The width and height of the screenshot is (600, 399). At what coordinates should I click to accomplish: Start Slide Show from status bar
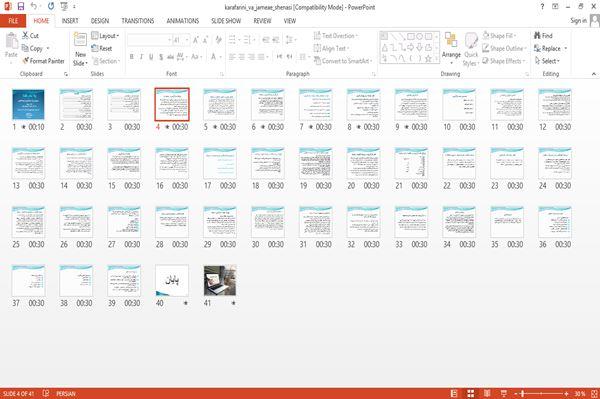click(504, 393)
